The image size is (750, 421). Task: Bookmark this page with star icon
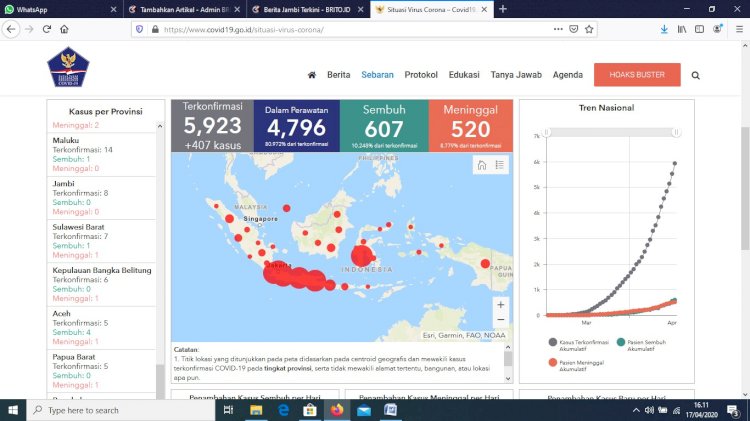point(589,29)
